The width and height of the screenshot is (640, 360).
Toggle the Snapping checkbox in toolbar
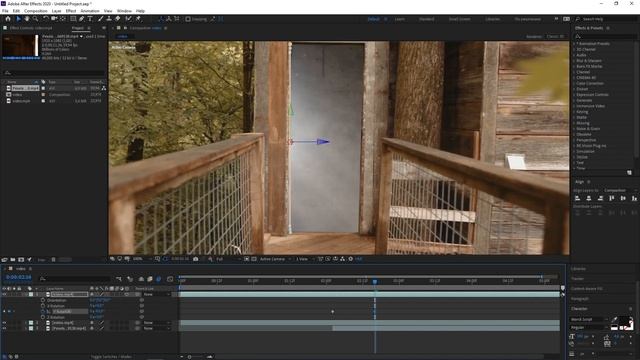coord(188,19)
